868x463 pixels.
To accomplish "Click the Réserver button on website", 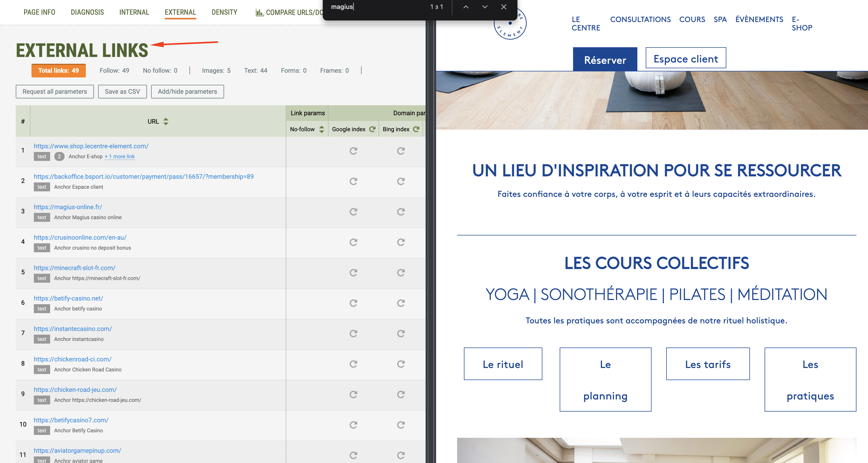I will pos(605,60).
